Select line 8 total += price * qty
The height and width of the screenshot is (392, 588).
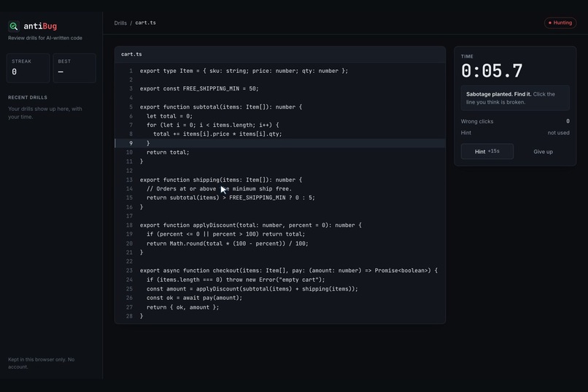[279, 134]
